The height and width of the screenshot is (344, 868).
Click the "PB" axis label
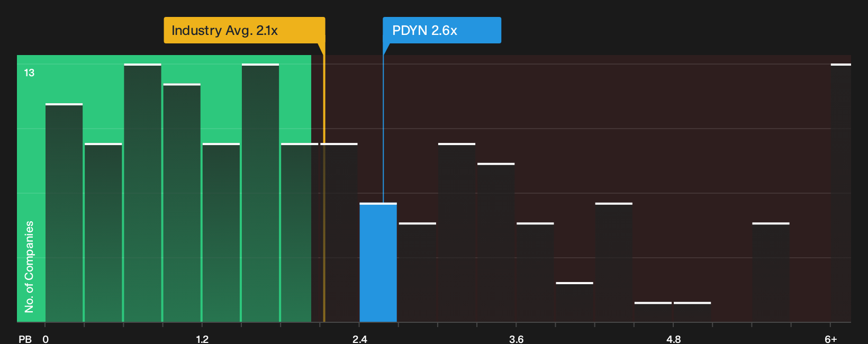(25, 339)
